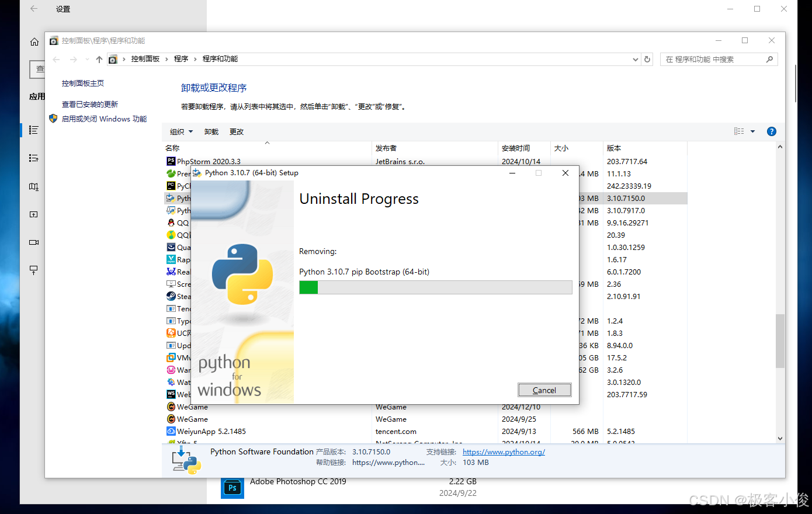Viewport: 812px width, 514px height.
Task: Click the PyCharm icon in the program list
Action: pos(171,186)
